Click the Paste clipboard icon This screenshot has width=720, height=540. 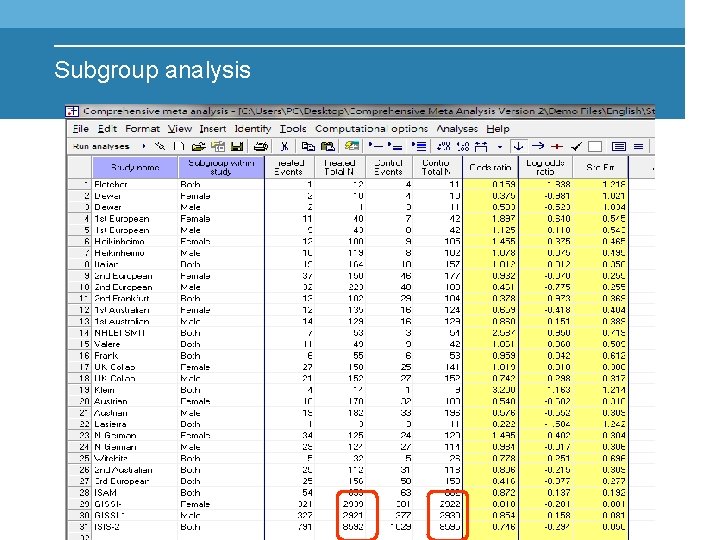(x=327, y=146)
